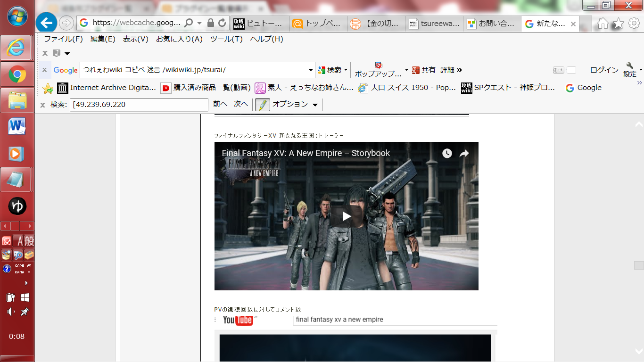The width and height of the screenshot is (644, 362).
Task: Play the Final Fantasy XV video
Action: click(x=347, y=216)
